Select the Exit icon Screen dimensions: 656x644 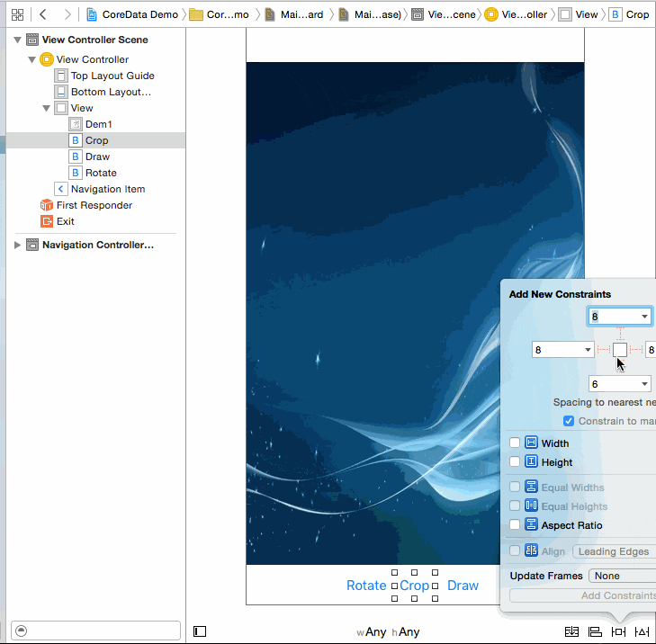[x=47, y=221]
